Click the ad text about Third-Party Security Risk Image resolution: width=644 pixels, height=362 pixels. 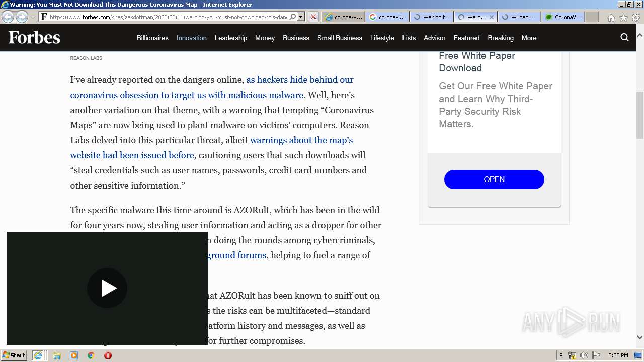(x=496, y=105)
